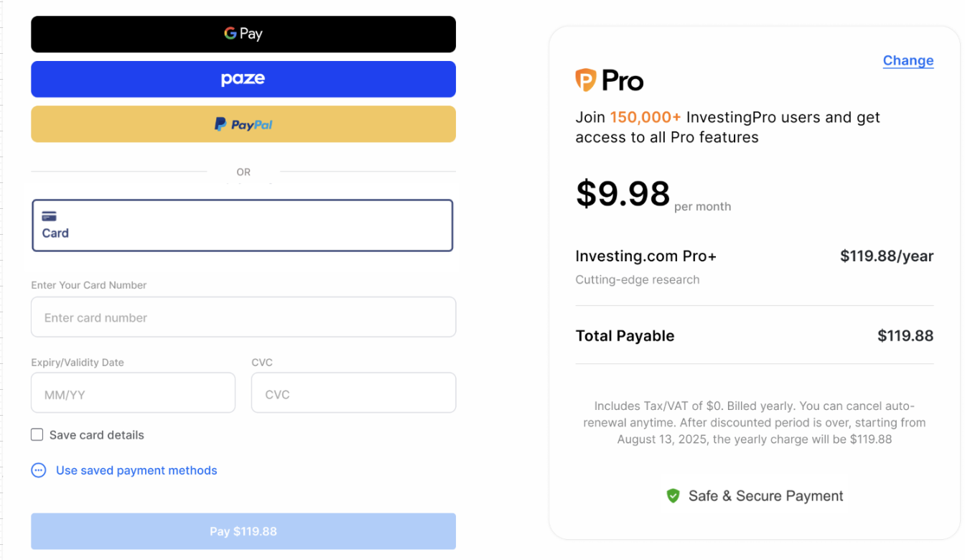This screenshot has height=560, width=965.
Task: Click the OR separator divider line
Action: (x=243, y=172)
